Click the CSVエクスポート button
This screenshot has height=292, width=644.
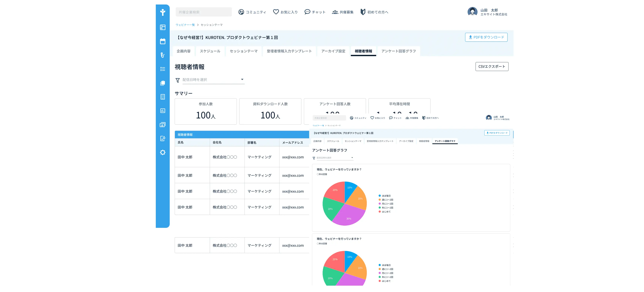coord(492,66)
